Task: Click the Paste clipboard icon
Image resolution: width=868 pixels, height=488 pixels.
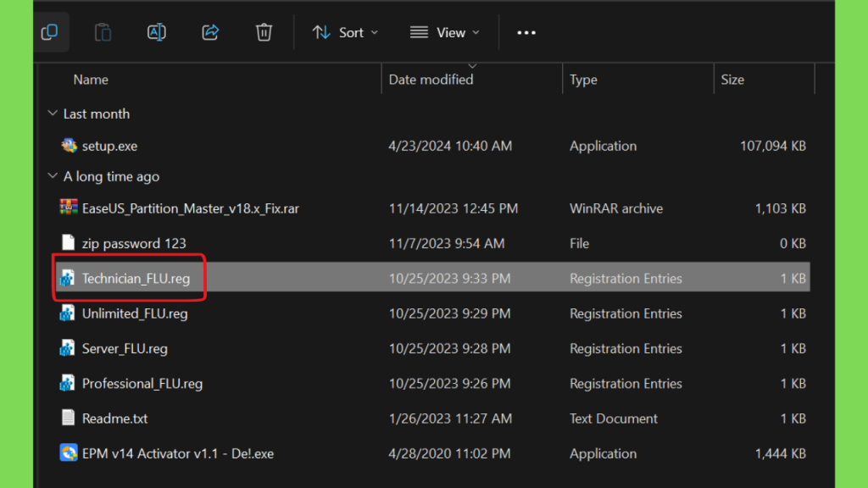Action: click(x=103, y=32)
